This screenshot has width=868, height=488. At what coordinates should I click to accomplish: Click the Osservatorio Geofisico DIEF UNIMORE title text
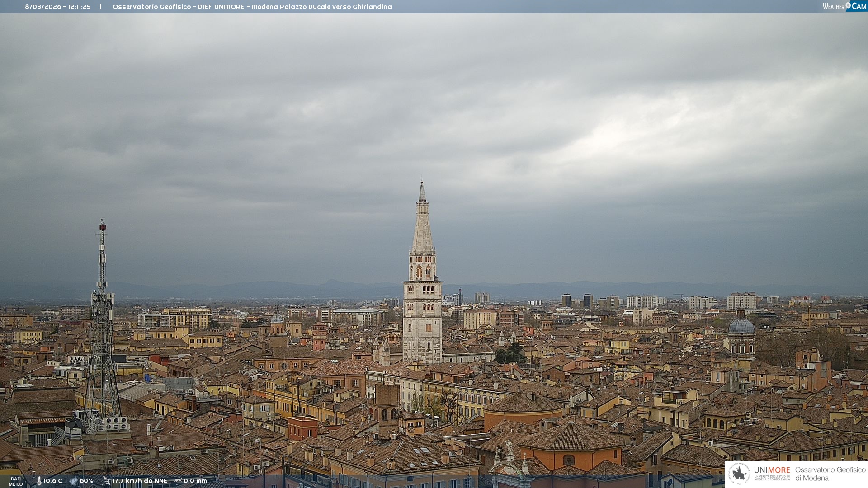tap(252, 7)
